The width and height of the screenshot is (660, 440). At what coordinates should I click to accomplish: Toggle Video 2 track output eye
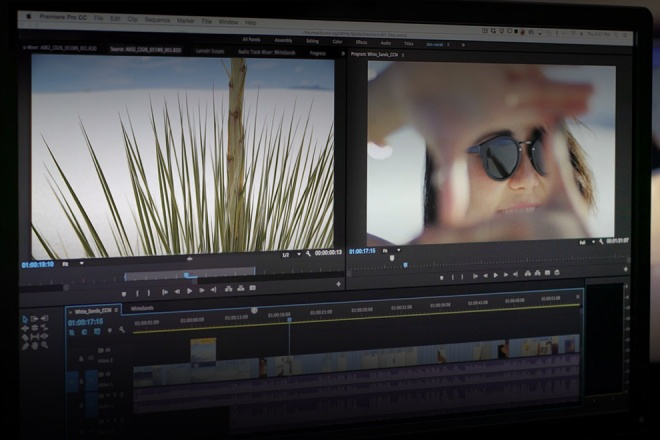(x=108, y=350)
